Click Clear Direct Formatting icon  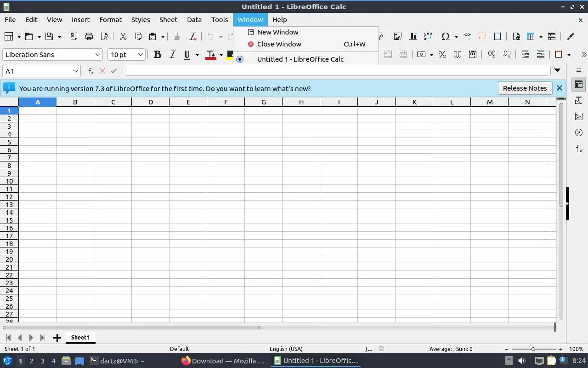point(193,36)
